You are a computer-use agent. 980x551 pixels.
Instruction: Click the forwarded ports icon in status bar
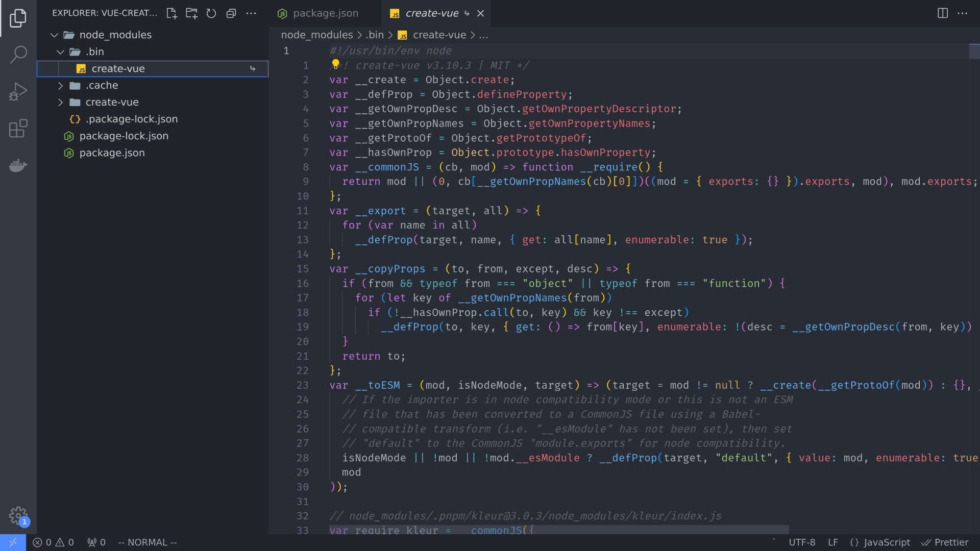[x=96, y=542]
